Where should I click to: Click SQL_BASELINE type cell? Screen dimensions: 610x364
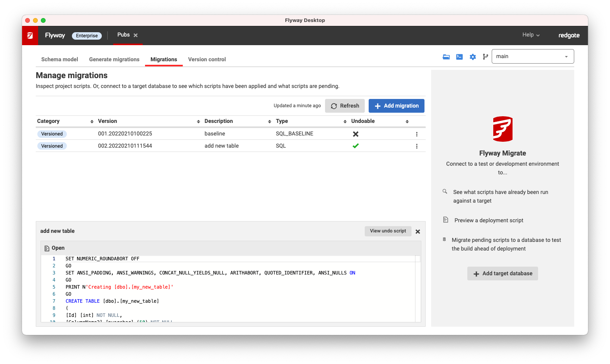coord(294,134)
